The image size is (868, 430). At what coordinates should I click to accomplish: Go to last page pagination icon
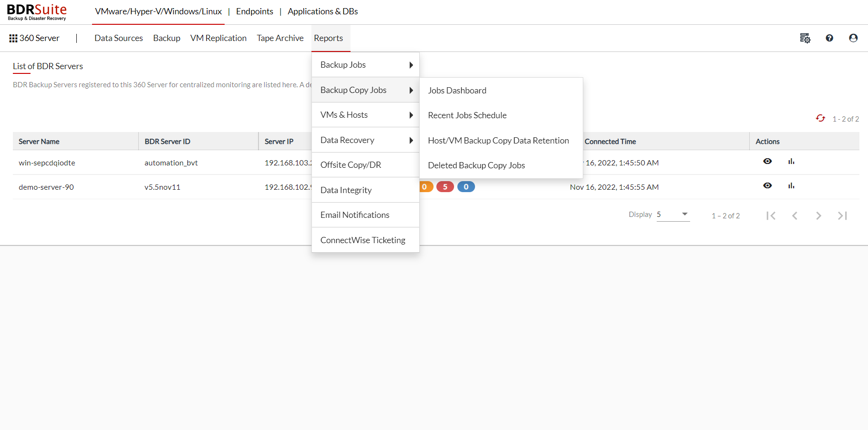[843, 215]
